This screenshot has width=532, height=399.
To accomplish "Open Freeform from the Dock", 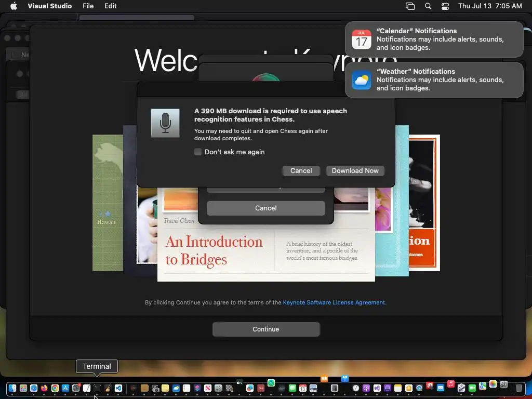I will tap(250, 388).
